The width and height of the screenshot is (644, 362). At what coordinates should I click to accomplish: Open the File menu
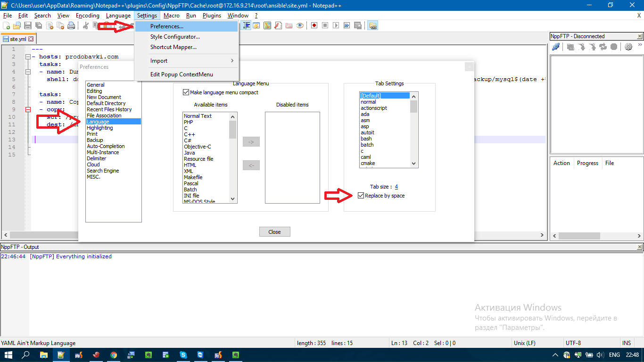[x=8, y=16]
